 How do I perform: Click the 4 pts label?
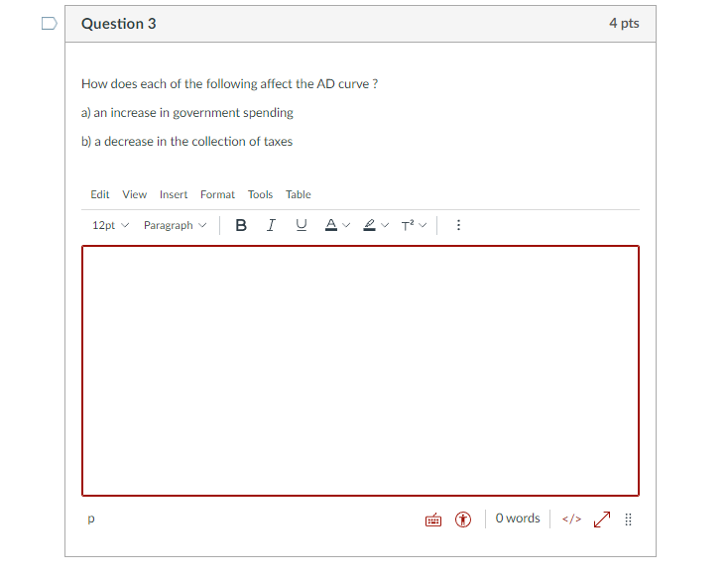tap(624, 23)
